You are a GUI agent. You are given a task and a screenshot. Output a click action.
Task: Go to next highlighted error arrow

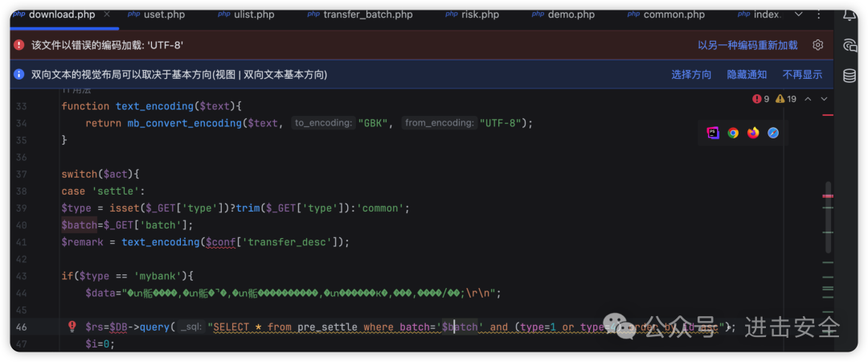(824, 99)
